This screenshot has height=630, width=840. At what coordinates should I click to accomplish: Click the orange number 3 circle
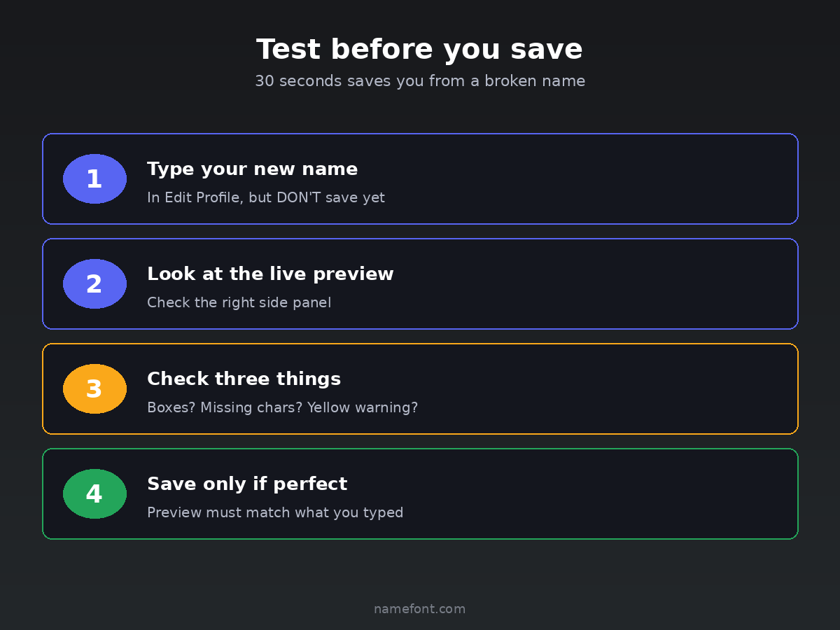click(94, 389)
